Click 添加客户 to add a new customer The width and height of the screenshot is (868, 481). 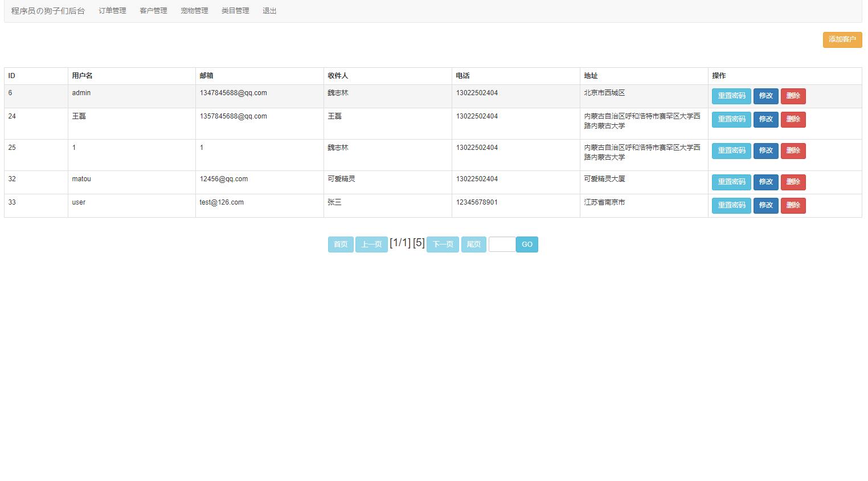point(842,40)
